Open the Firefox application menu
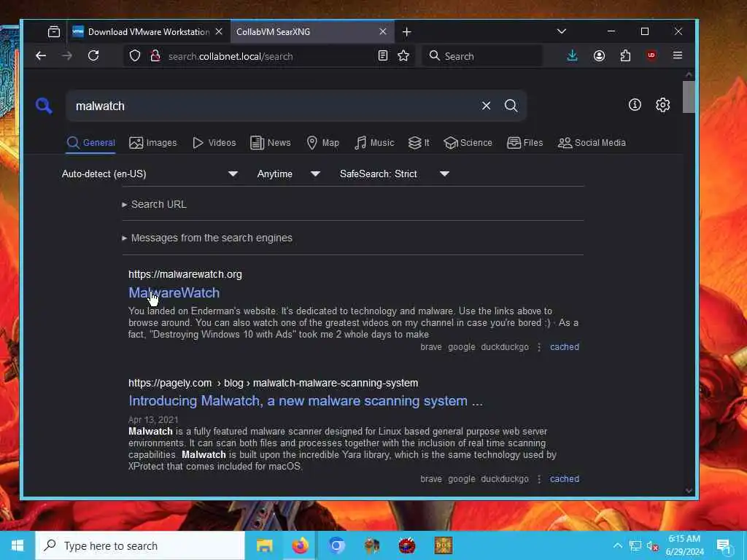The width and height of the screenshot is (747, 560). (x=678, y=55)
